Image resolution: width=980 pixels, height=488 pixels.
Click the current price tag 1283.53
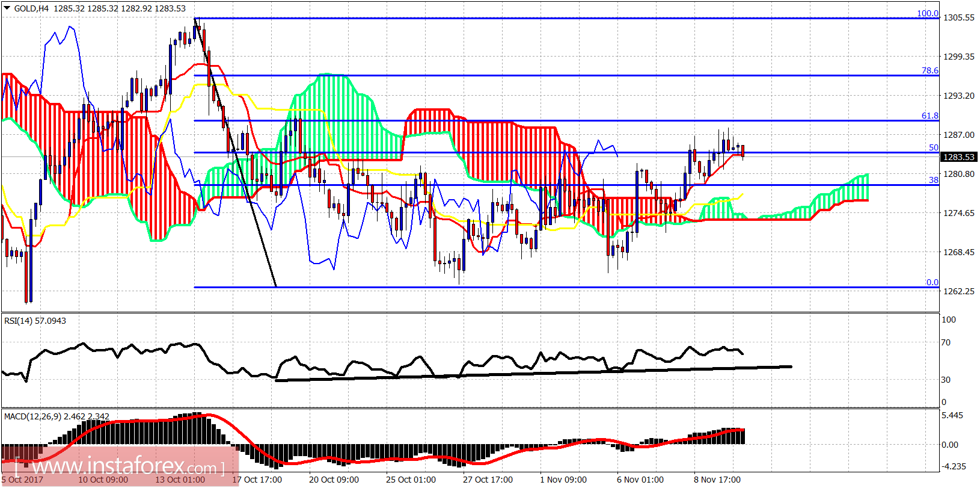[x=958, y=157]
